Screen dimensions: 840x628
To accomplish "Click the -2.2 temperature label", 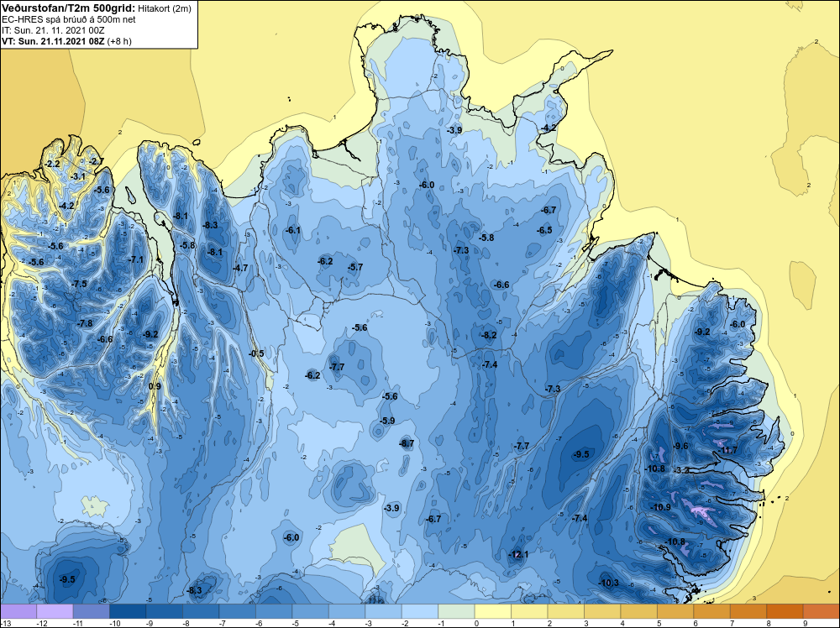I will (x=52, y=164).
